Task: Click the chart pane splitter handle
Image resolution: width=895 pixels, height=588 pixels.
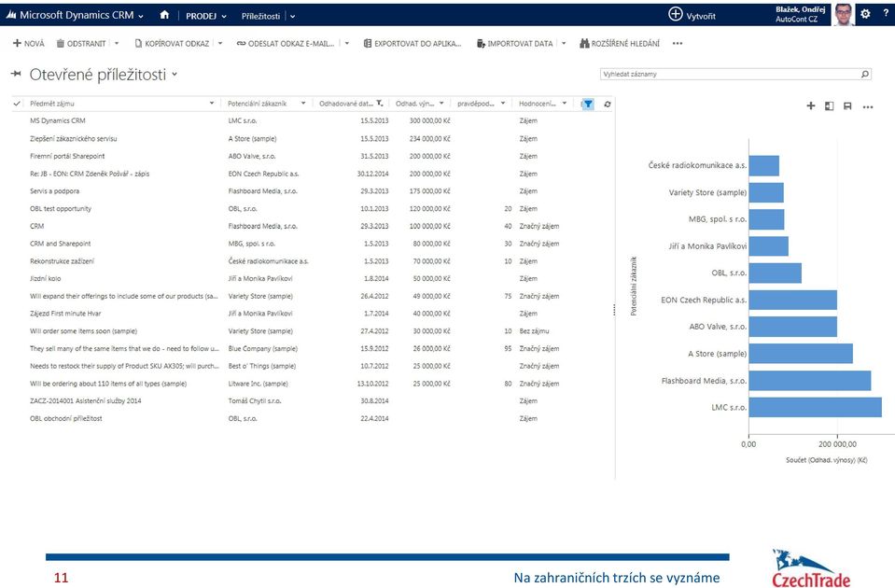Action: (x=614, y=310)
